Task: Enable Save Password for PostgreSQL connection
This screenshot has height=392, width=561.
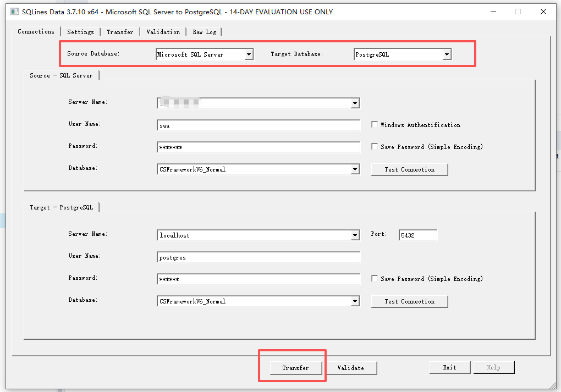Action: 375,279
